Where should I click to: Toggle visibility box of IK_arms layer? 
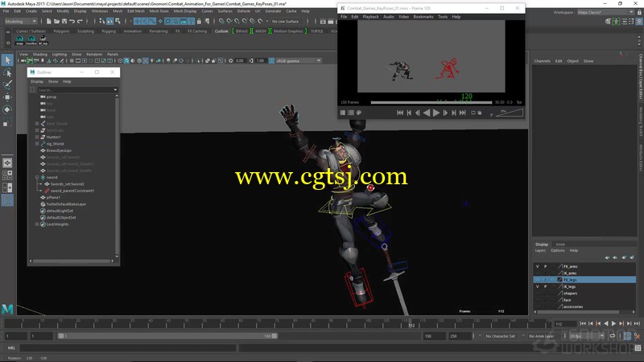point(537,273)
